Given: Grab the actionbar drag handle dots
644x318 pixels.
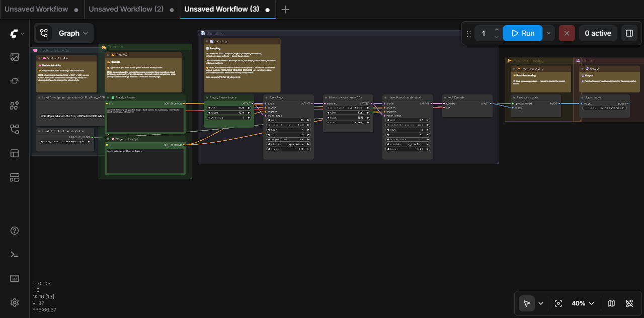Looking at the screenshot, I should tap(469, 33).
